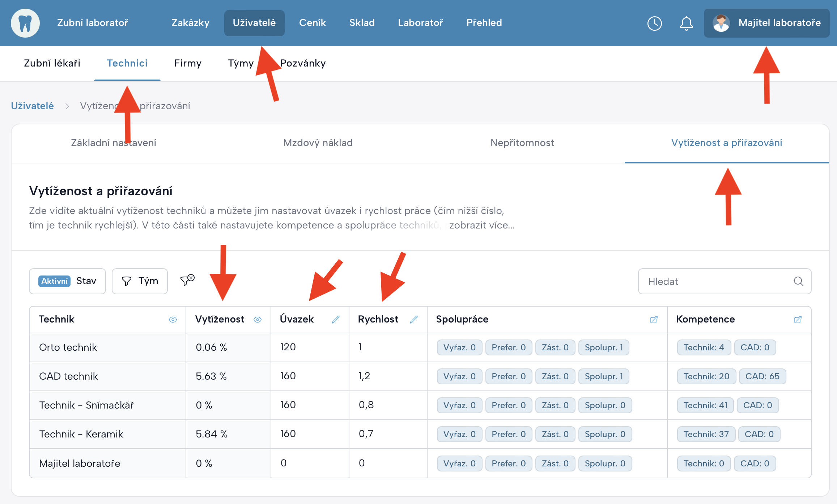The height and width of the screenshot is (504, 837).
Task: Open the clock history icon
Action: [654, 24]
